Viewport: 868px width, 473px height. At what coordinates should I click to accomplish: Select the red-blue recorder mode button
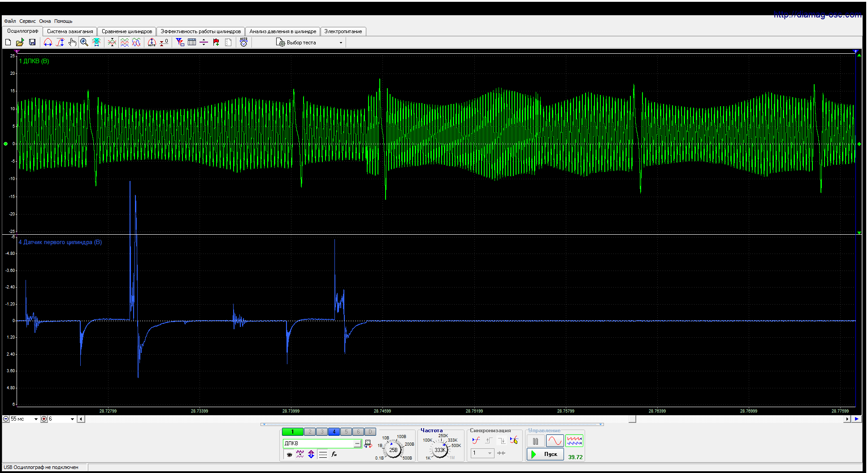coord(574,441)
